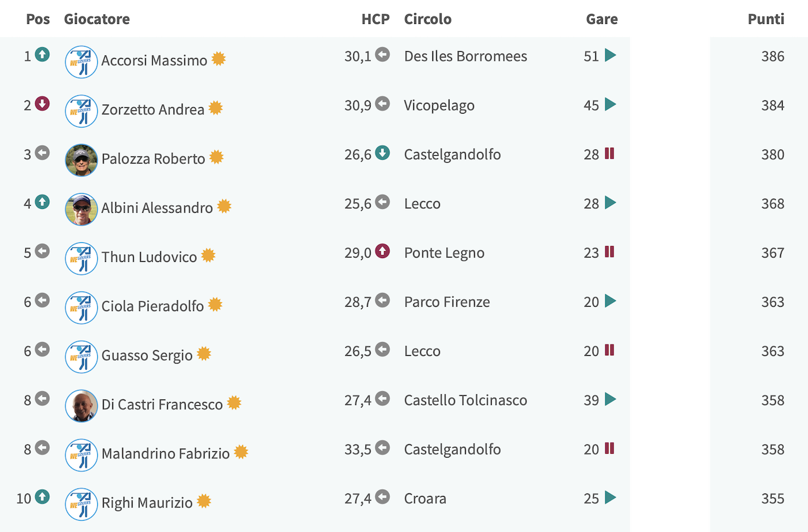Click the WeGolfers avatar of Zorzetto Andrea
Image resolution: width=808 pixels, height=532 pixels.
click(x=81, y=111)
